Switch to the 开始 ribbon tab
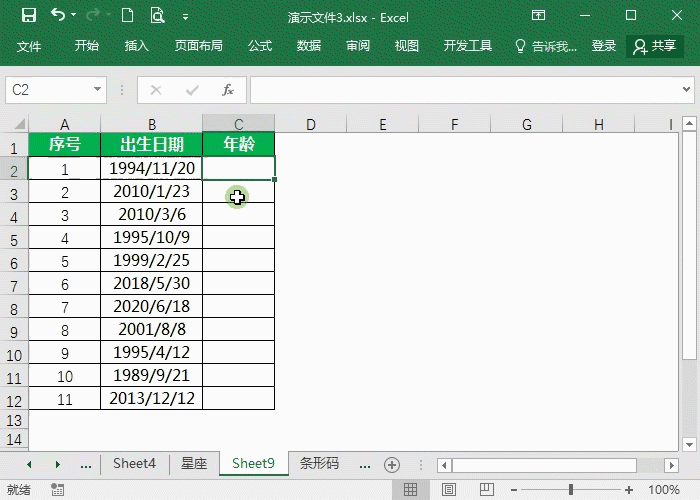The image size is (700, 500). [87, 46]
